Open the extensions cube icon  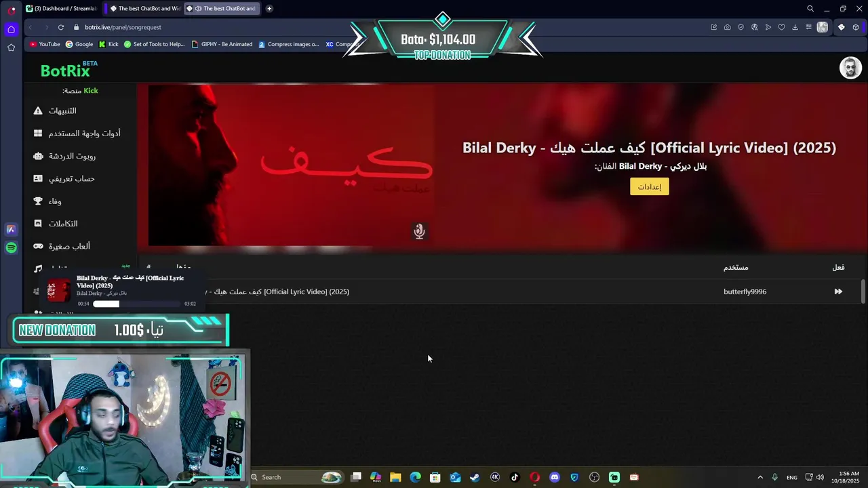click(856, 27)
